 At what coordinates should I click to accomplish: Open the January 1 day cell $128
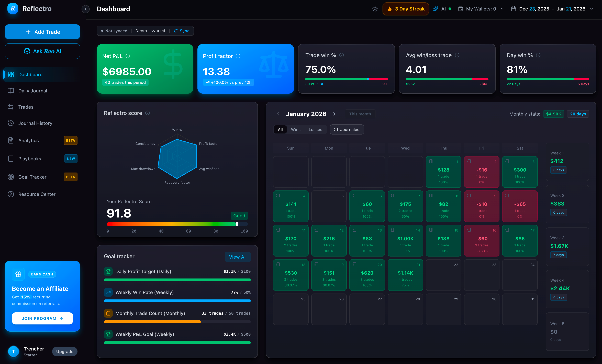(443, 172)
